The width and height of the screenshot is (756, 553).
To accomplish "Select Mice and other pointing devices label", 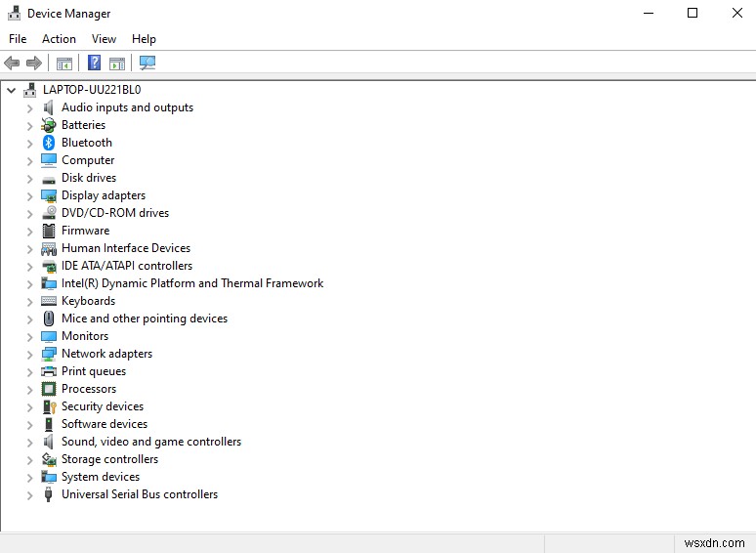I will (x=145, y=319).
